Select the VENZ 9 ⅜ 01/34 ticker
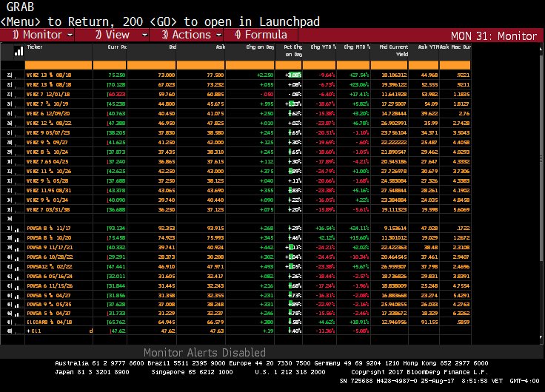The image size is (545, 392). (47, 200)
